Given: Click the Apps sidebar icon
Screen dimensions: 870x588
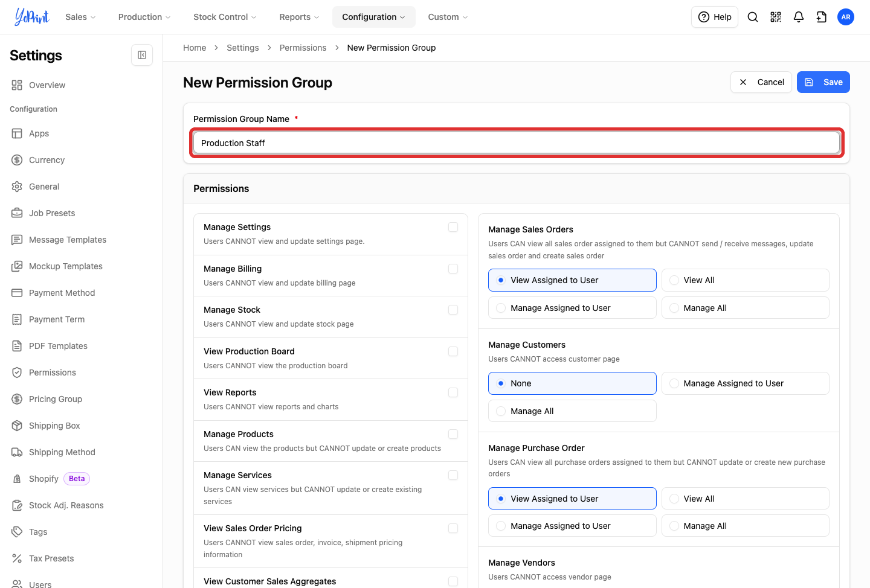Looking at the screenshot, I should [17, 133].
